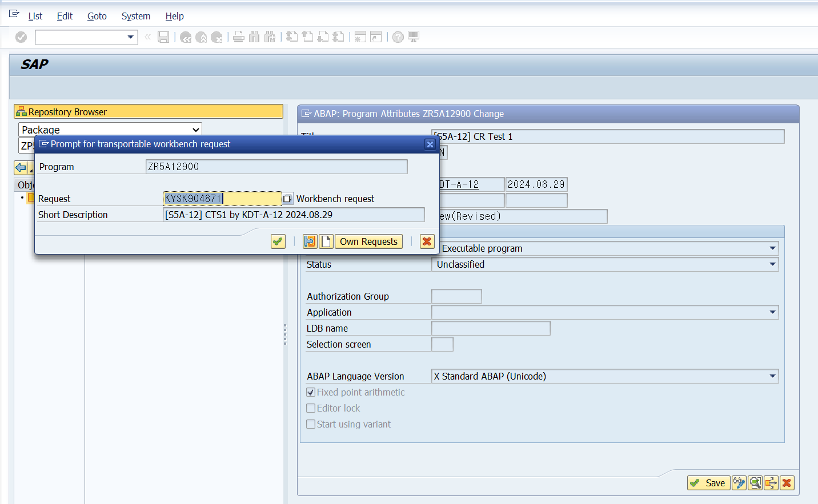Image resolution: width=818 pixels, height=504 pixels.
Task: Click the First Page icon
Action: tap(292, 37)
